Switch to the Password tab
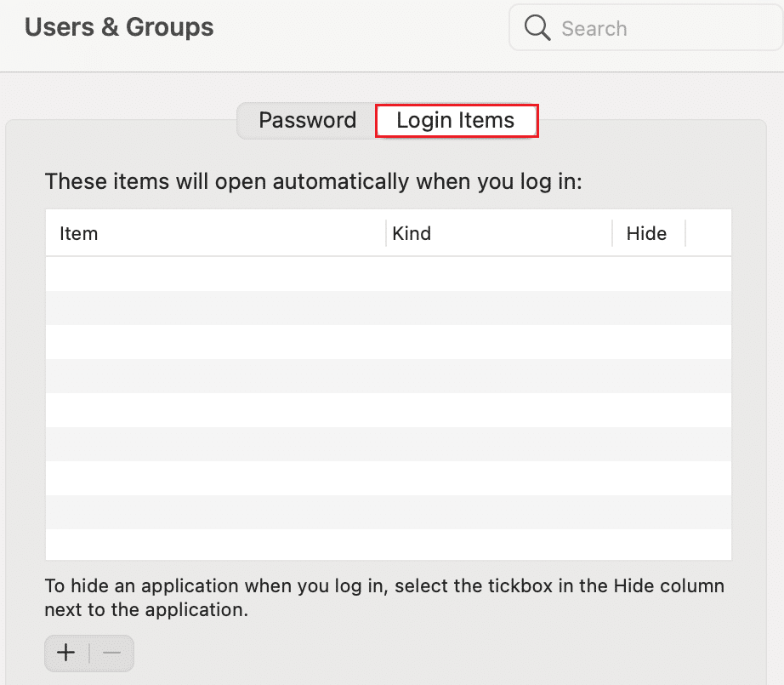784x685 pixels. tap(307, 120)
